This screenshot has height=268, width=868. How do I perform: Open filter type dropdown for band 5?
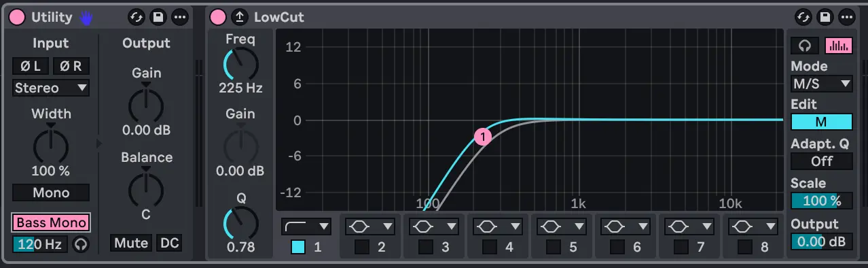(561, 226)
